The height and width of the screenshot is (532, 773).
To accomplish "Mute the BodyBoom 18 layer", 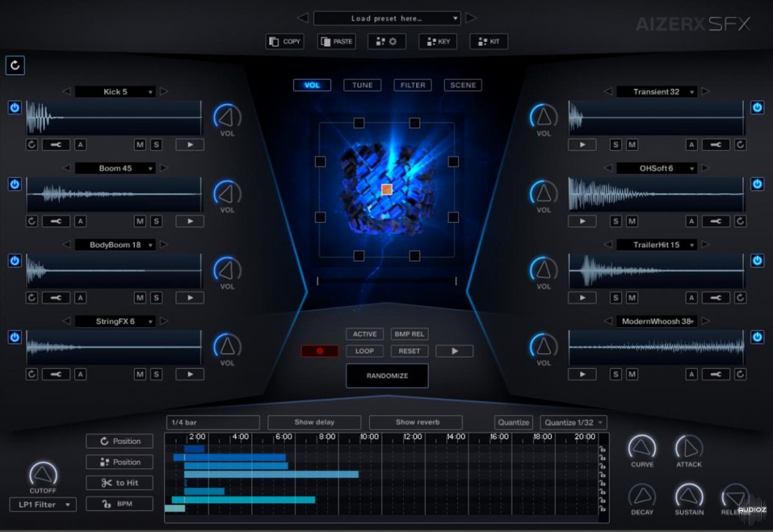I will (140, 298).
